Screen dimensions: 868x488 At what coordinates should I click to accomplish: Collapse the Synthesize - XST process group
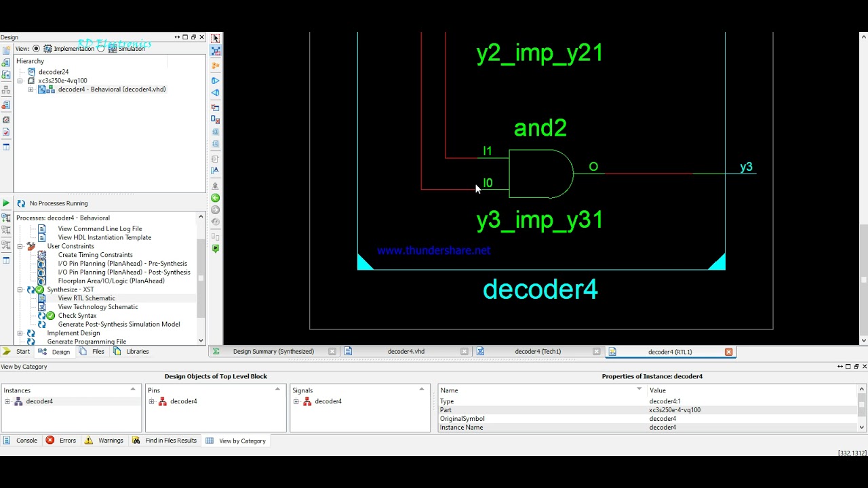pos(20,289)
